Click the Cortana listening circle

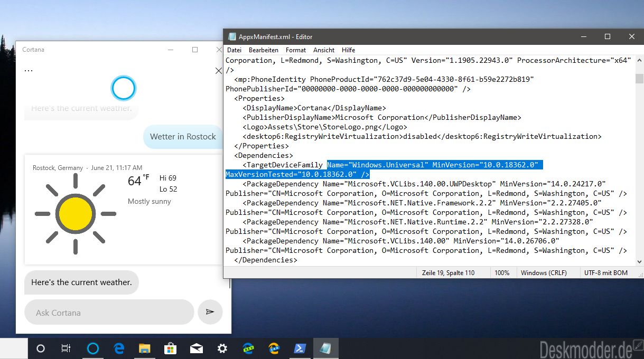coord(124,88)
